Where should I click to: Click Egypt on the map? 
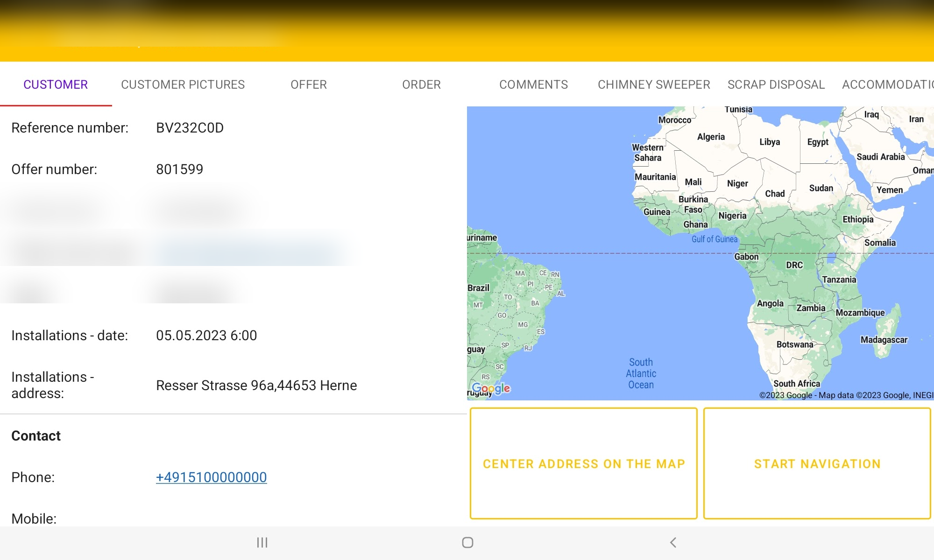click(x=818, y=142)
